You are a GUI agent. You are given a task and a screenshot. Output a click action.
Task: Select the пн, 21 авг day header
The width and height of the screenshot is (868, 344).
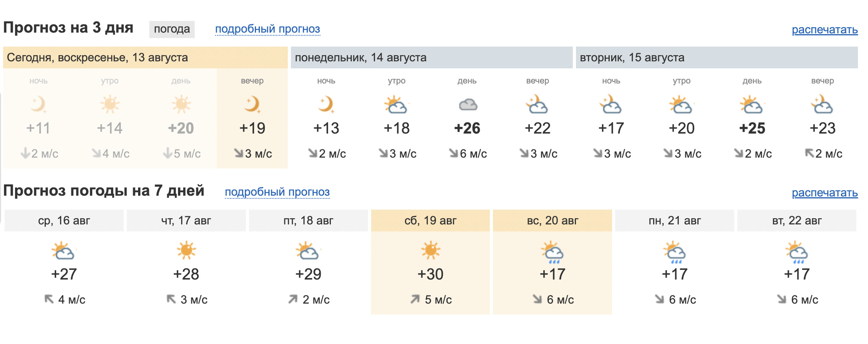coord(674,221)
